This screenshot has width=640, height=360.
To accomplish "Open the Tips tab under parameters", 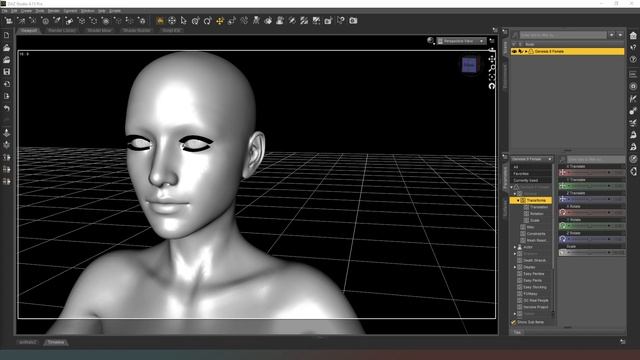I will [x=518, y=332].
